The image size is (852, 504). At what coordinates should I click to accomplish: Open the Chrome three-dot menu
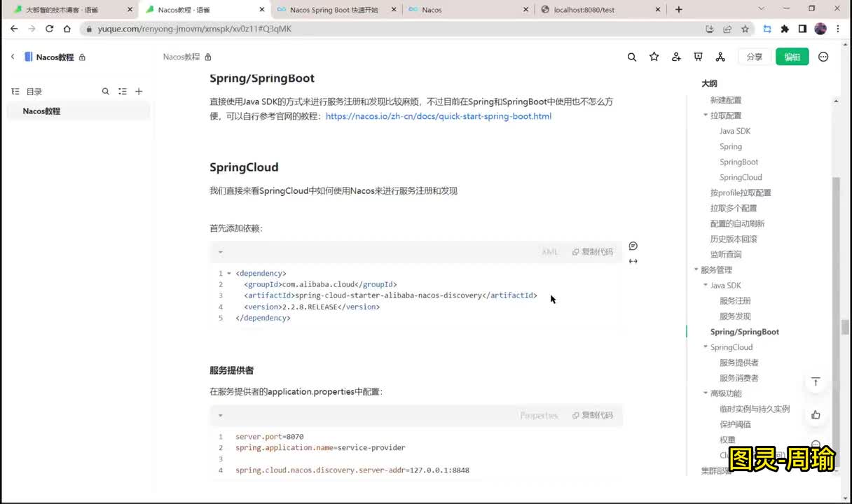[839, 29]
